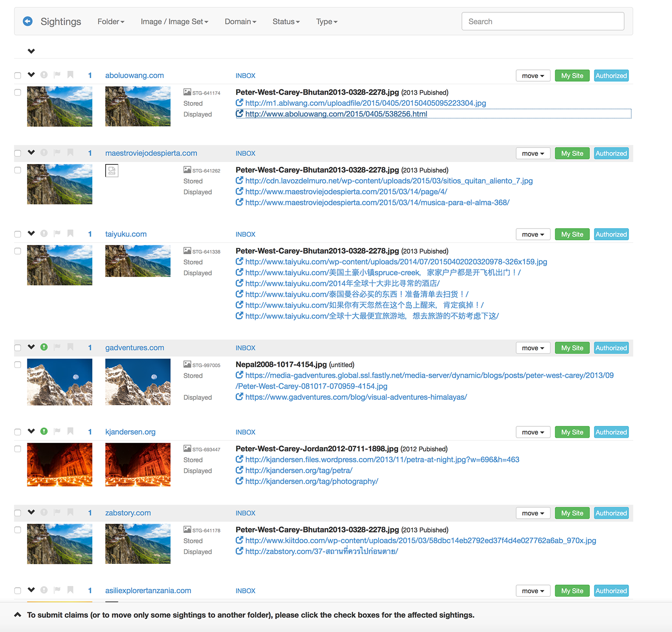Click external link icon before aboluowang.com 538256.html URL
This screenshot has width=672, height=632.
tap(240, 113)
